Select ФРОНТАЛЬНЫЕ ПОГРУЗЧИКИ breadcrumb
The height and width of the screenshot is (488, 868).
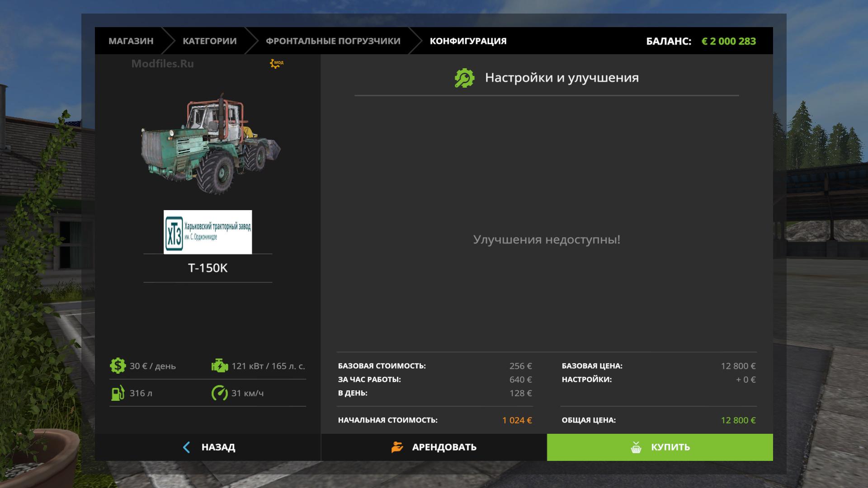[x=333, y=41]
